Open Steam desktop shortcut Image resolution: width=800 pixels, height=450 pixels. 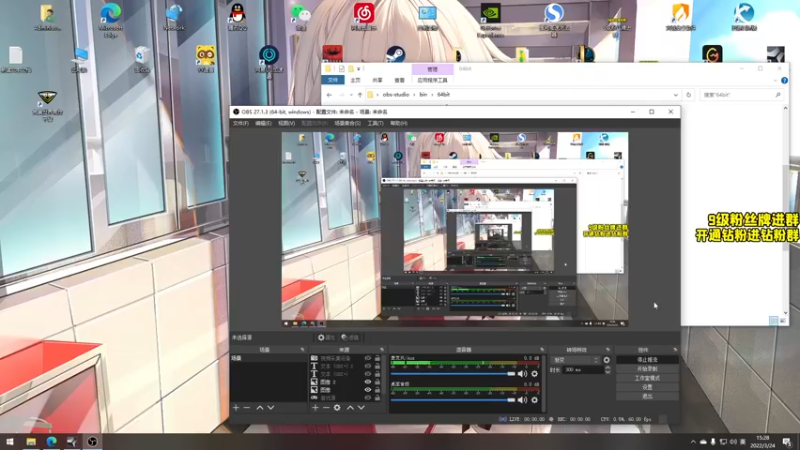[395, 54]
